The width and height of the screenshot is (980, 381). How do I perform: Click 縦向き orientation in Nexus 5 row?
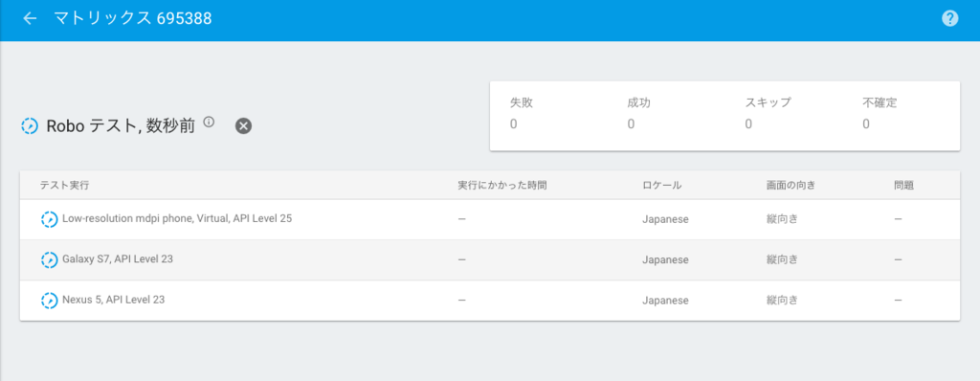coord(783,301)
